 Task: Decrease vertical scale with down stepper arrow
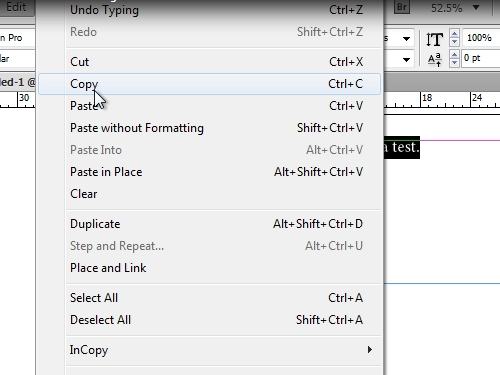(x=454, y=42)
